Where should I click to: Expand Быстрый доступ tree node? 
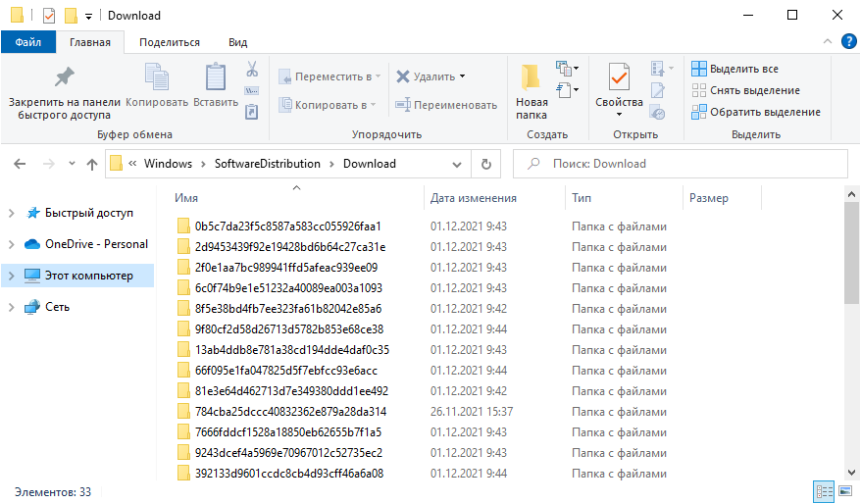pos(11,213)
